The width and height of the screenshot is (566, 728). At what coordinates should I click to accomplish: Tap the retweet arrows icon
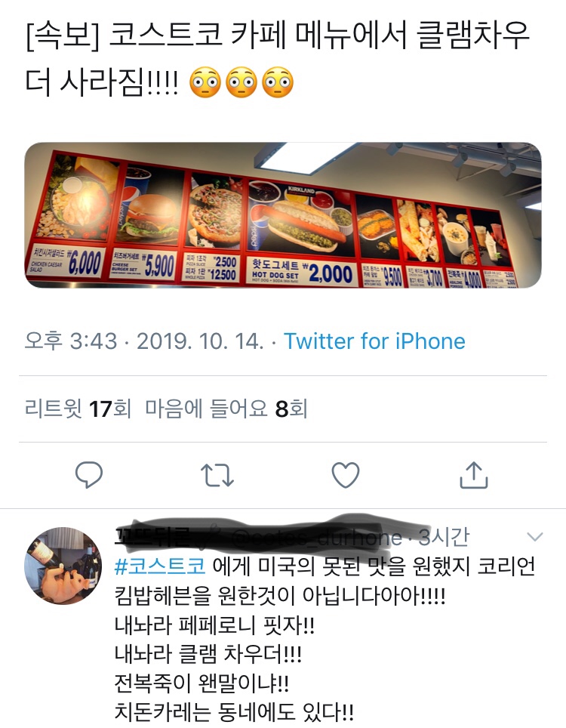217,475
